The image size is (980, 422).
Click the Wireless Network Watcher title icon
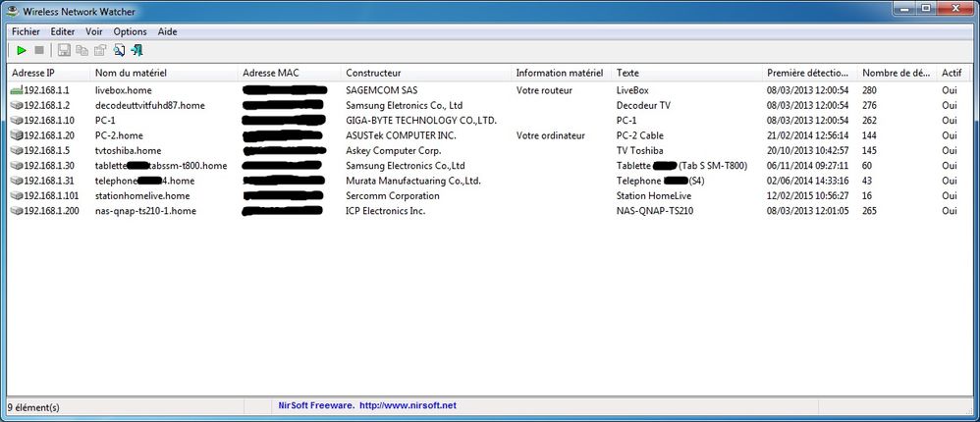pyautogui.click(x=11, y=11)
